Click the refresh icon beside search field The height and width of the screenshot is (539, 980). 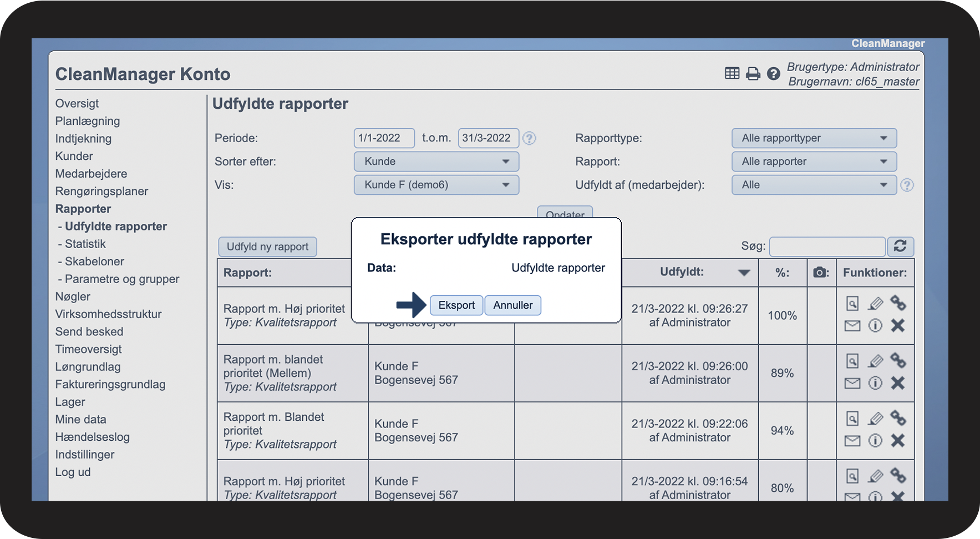pyautogui.click(x=900, y=246)
